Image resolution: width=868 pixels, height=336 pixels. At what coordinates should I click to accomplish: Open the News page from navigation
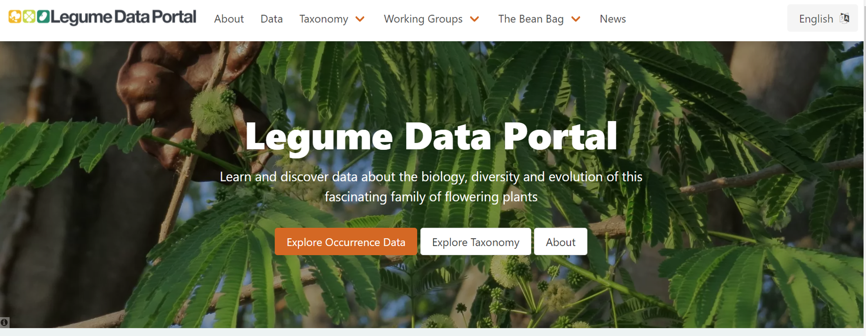pyautogui.click(x=613, y=19)
